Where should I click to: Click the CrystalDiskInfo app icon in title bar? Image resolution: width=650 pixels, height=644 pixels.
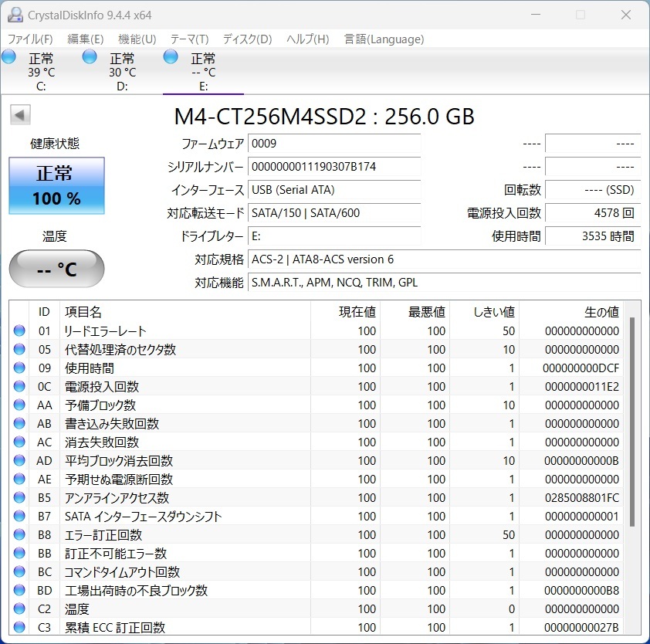15,15
